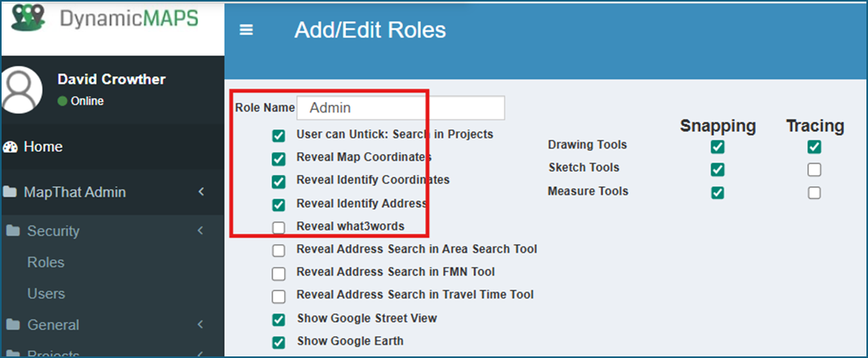Image resolution: width=868 pixels, height=358 pixels.
Task: Uncheck Show Google Street View
Action: [x=279, y=319]
